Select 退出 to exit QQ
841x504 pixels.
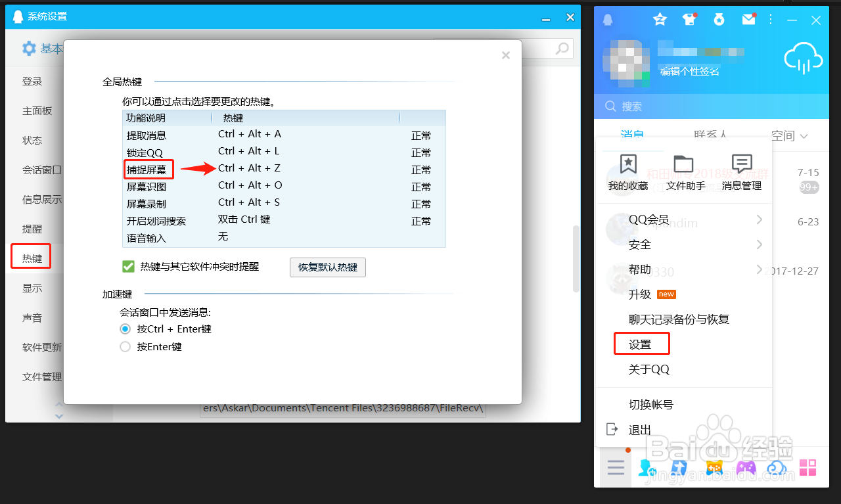(640, 430)
